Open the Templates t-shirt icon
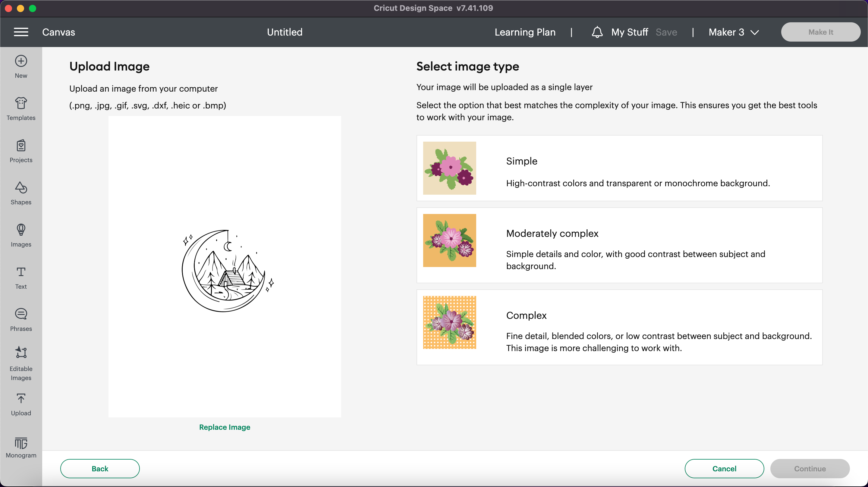This screenshot has width=868, height=487. click(x=21, y=103)
